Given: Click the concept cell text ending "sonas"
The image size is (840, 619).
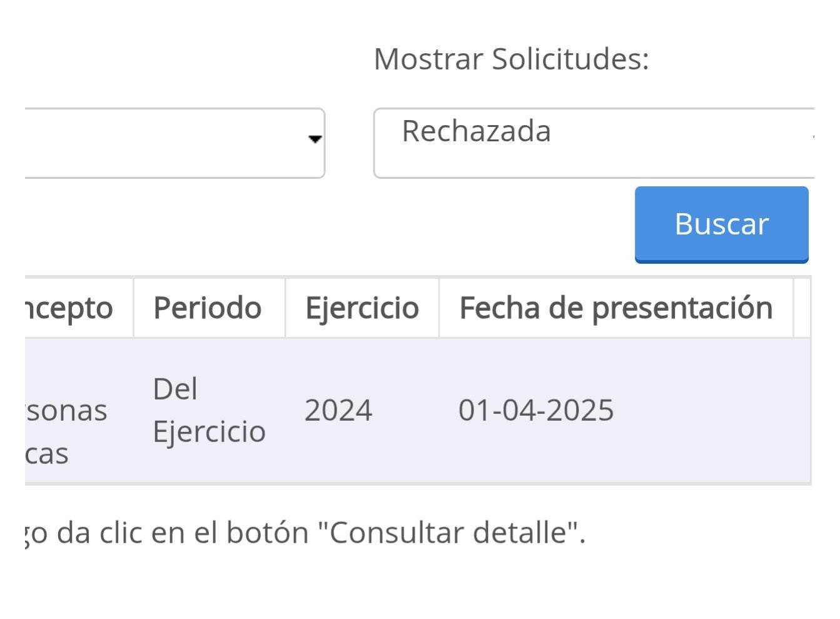Looking at the screenshot, I should pyautogui.click(x=66, y=411).
